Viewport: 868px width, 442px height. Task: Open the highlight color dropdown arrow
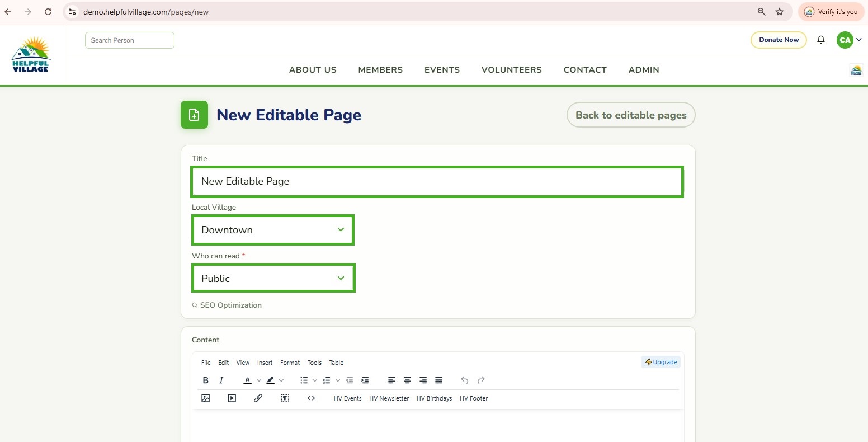coord(281,380)
